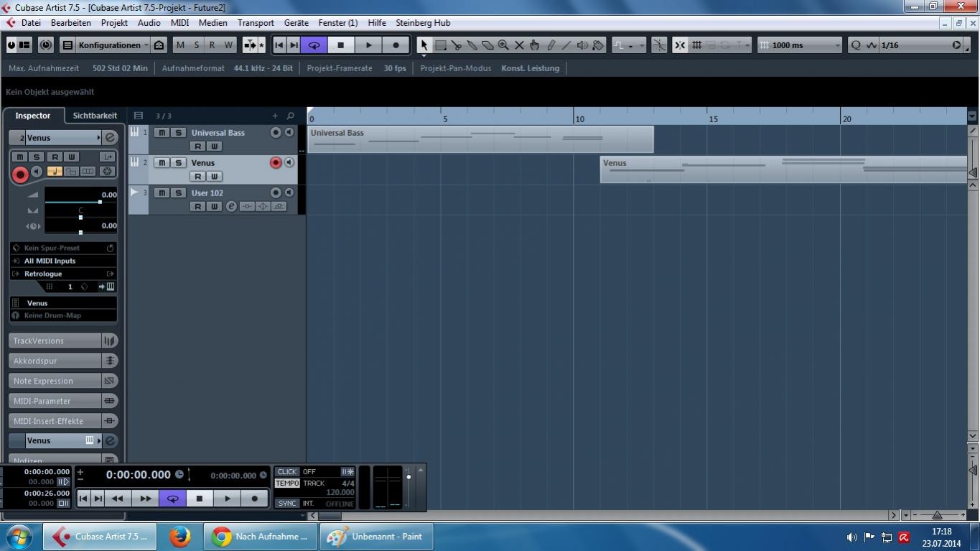The height and width of the screenshot is (551, 980).
Task: Click the Record button in the top toolbar
Action: [396, 45]
